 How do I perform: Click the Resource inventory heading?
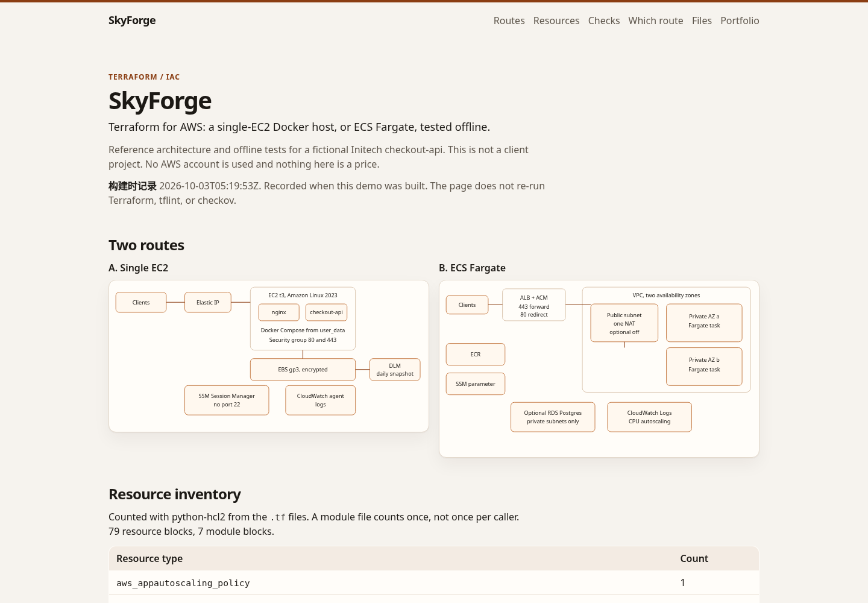point(175,494)
